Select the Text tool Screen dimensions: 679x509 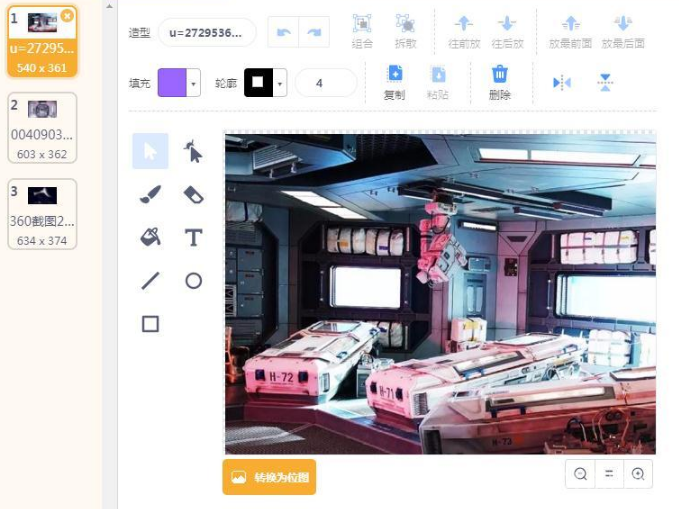193,237
